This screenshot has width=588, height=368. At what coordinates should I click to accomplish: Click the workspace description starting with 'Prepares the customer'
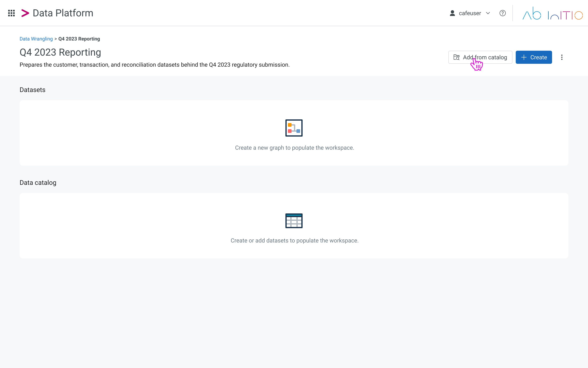(x=155, y=65)
